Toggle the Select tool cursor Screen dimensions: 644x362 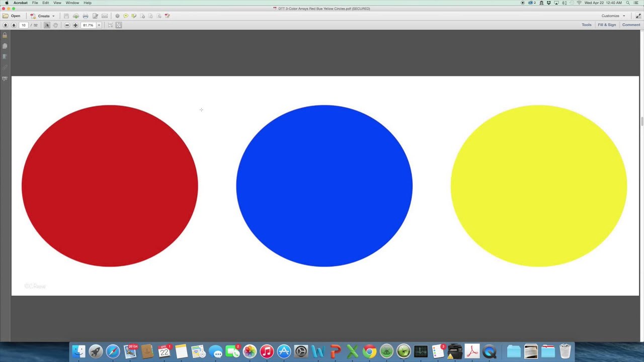[x=47, y=25]
